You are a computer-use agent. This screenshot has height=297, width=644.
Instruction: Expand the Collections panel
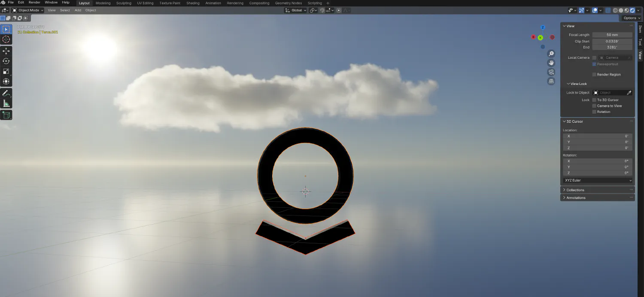pyautogui.click(x=575, y=190)
